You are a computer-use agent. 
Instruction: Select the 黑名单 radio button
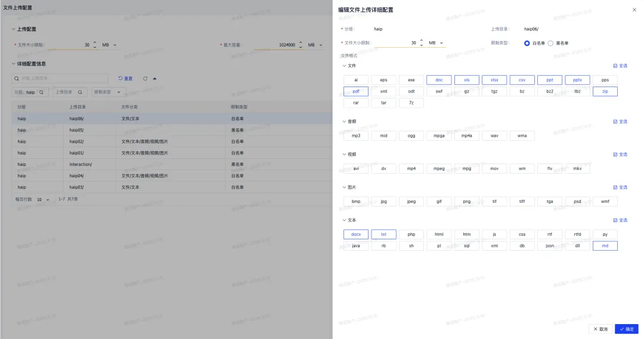coord(550,43)
